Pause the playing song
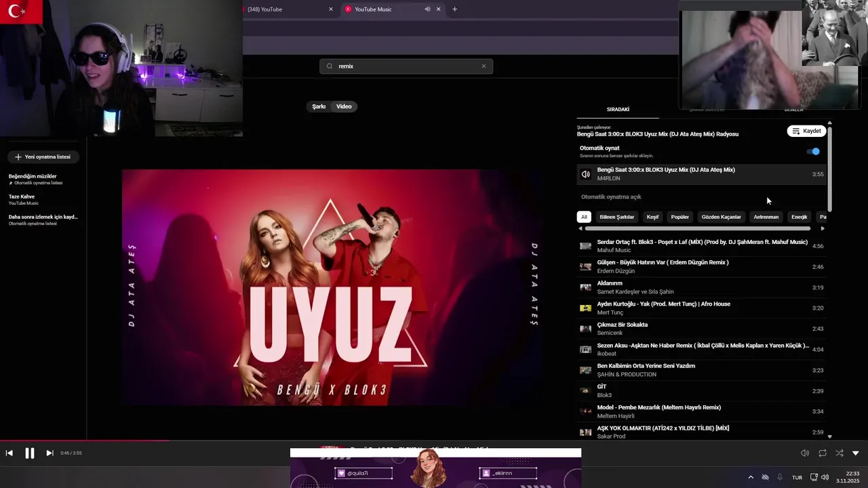 pyautogui.click(x=30, y=453)
